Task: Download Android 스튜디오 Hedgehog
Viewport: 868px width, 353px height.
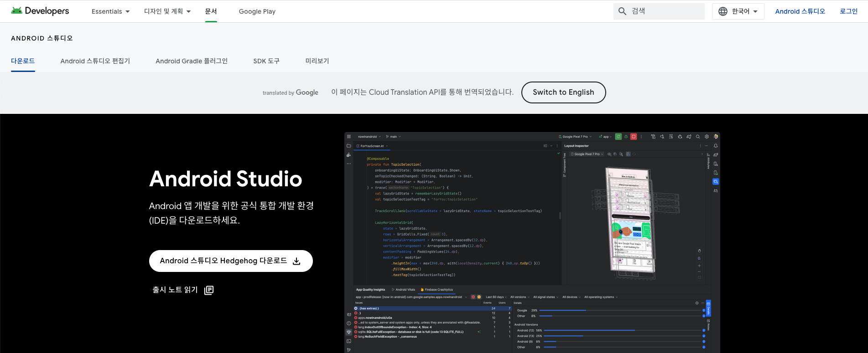Action: click(x=231, y=261)
